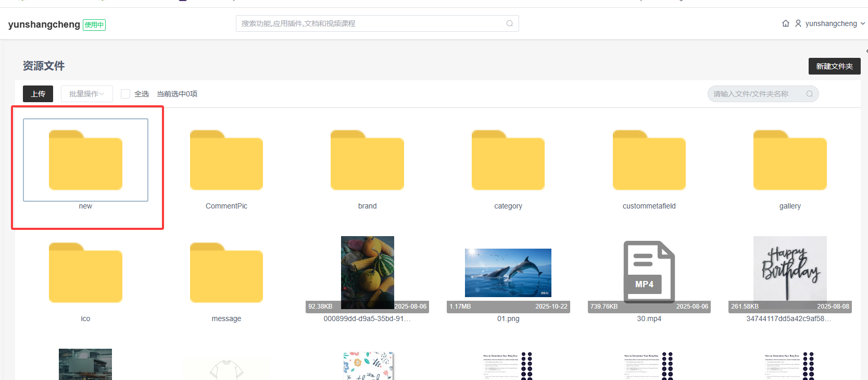Select the 30.mp4 video file
This screenshot has width=868, height=380.
click(649, 272)
